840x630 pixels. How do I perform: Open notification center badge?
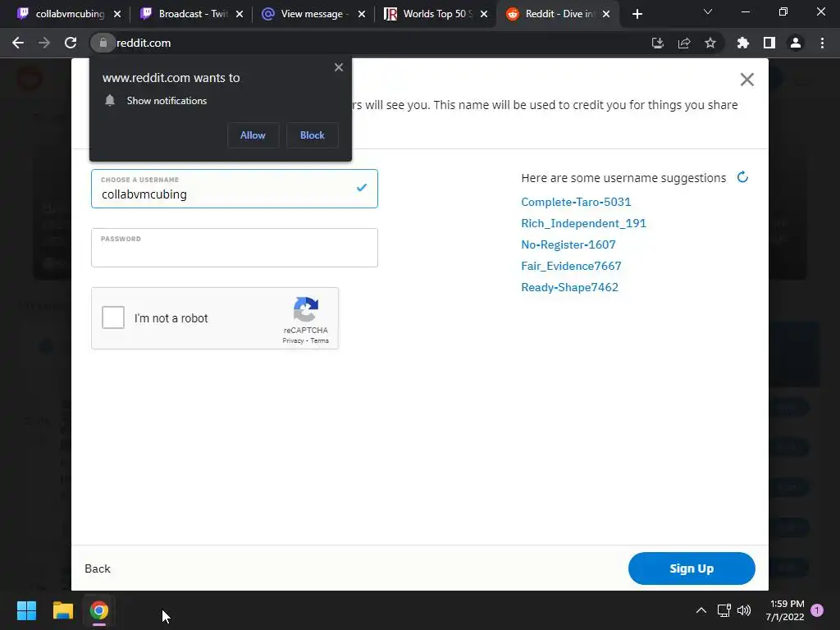tap(817, 610)
